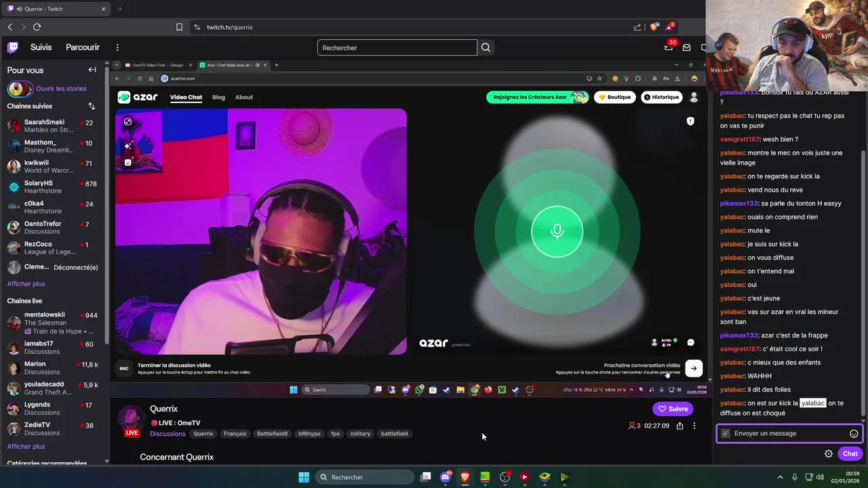Show hidden system tray icons
The width and height of the screenshot is (868, 488).
(x=780, y=477)
